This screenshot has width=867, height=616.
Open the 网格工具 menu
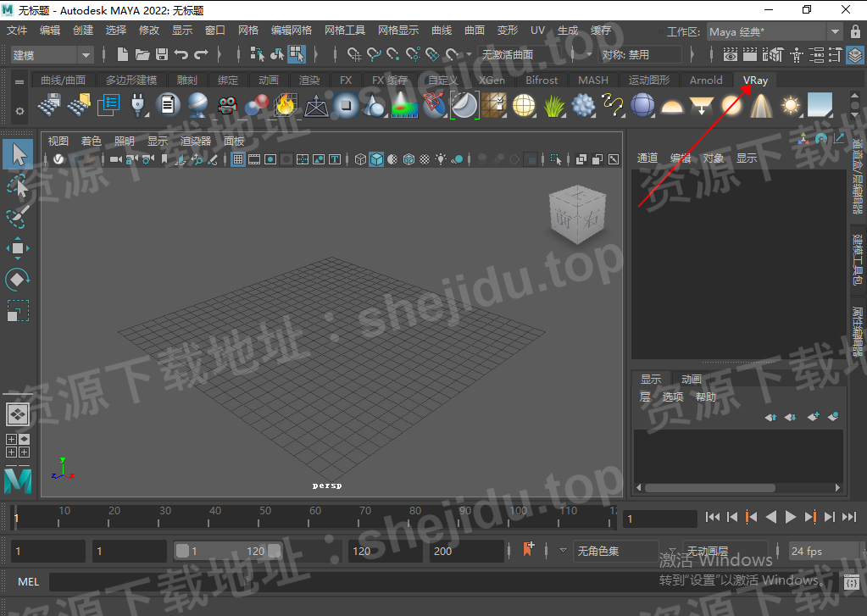(345, 31)
